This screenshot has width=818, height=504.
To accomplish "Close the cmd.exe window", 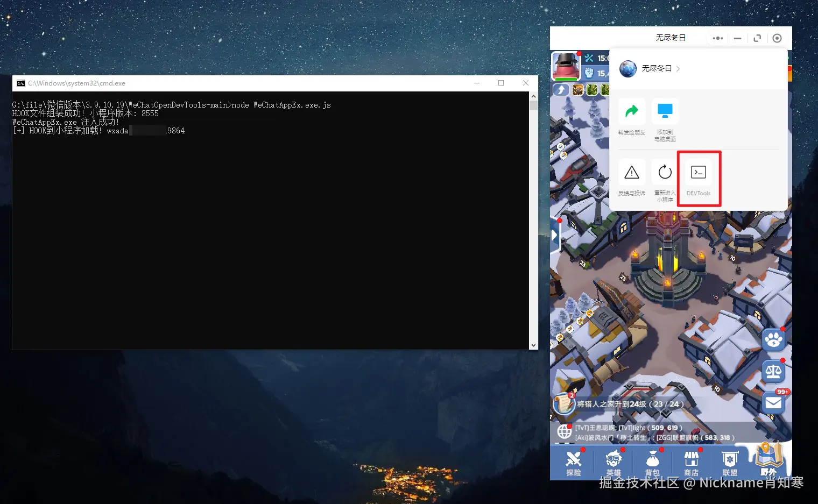I will tap(526, 83).
